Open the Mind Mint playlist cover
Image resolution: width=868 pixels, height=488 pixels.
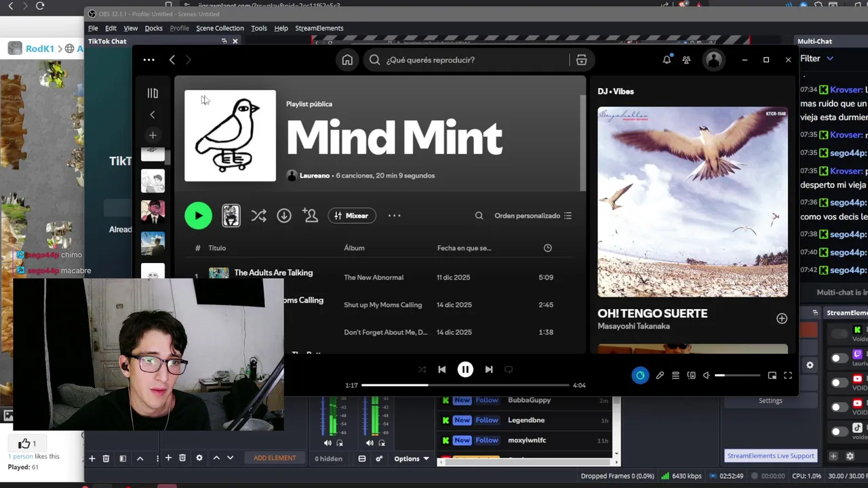pyautogui.click(x=231, y=136)
